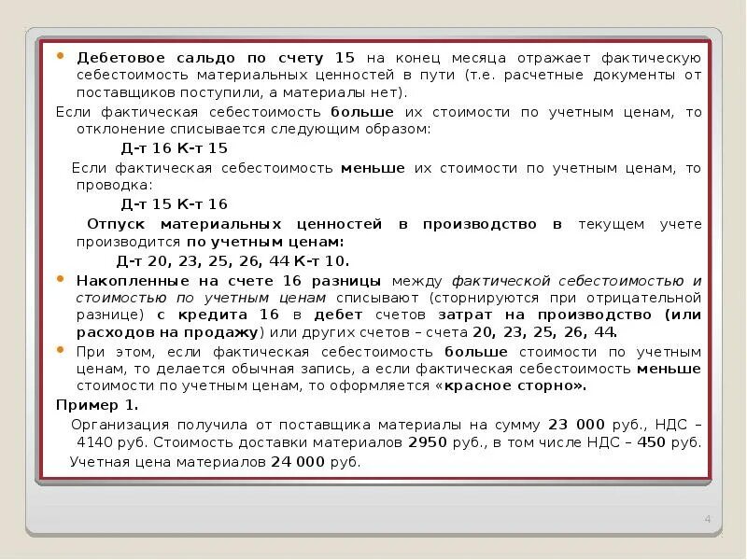Click the line 'отклонение списывается следующим образом:'
Screen dimensions: 747x560
[253, 129]
